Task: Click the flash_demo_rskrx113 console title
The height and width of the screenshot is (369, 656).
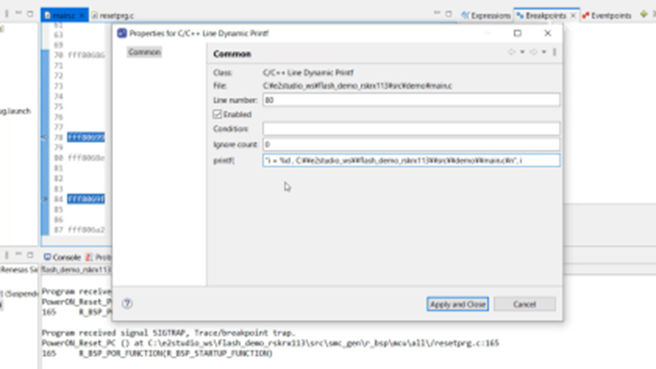Action: click(x=76, y=270)
